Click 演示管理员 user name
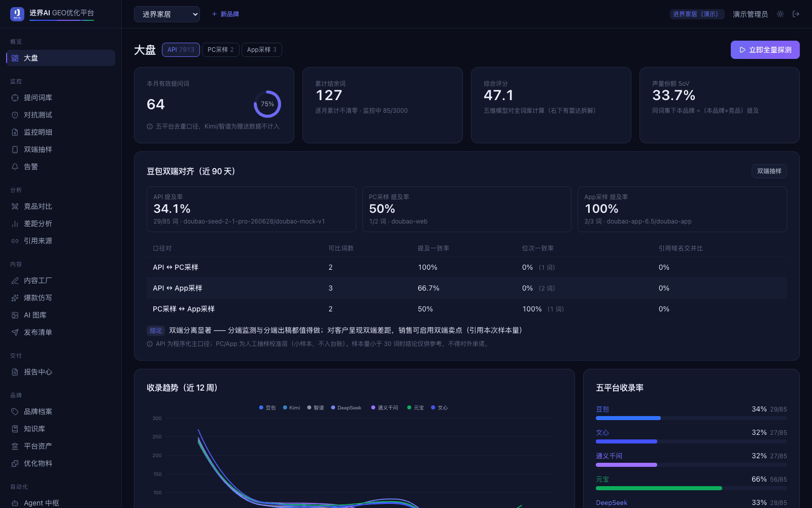This screenshot has width=812, height=508. [750, 14]
